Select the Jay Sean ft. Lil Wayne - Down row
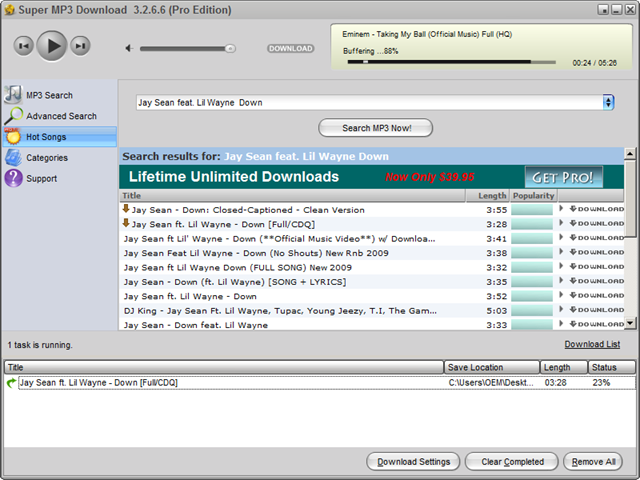The width and height of the screenshot is (640, 480). pyautogui.click(x=372, y=296)
